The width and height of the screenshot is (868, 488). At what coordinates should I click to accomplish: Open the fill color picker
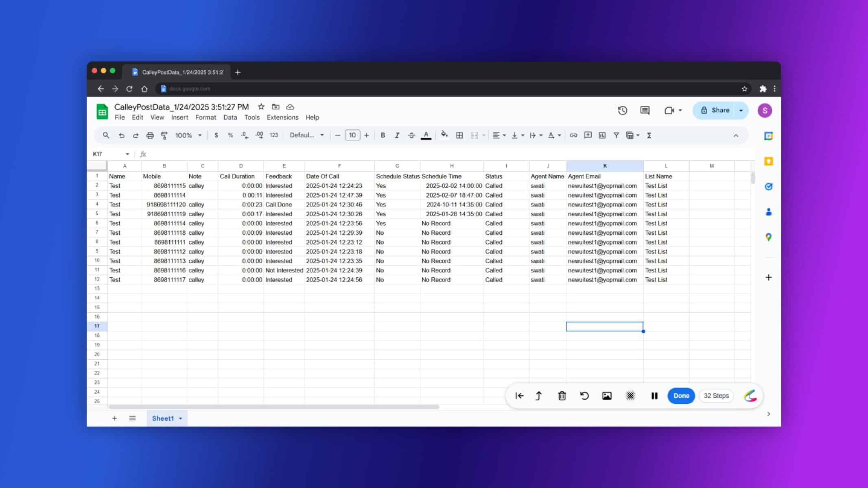click(444, 135)
